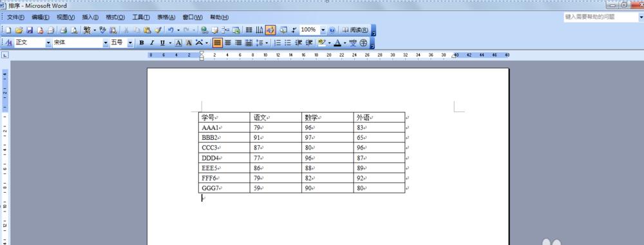
Task: Open the Print Preview icon
Action: point(74,30)
